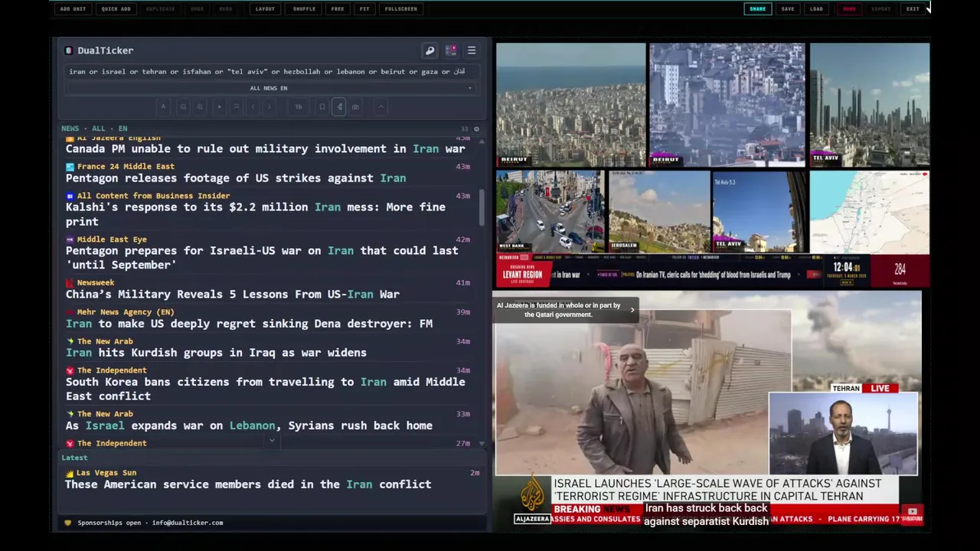
Task: Click the next arrow in ticker controls
Action: (269, 107)
